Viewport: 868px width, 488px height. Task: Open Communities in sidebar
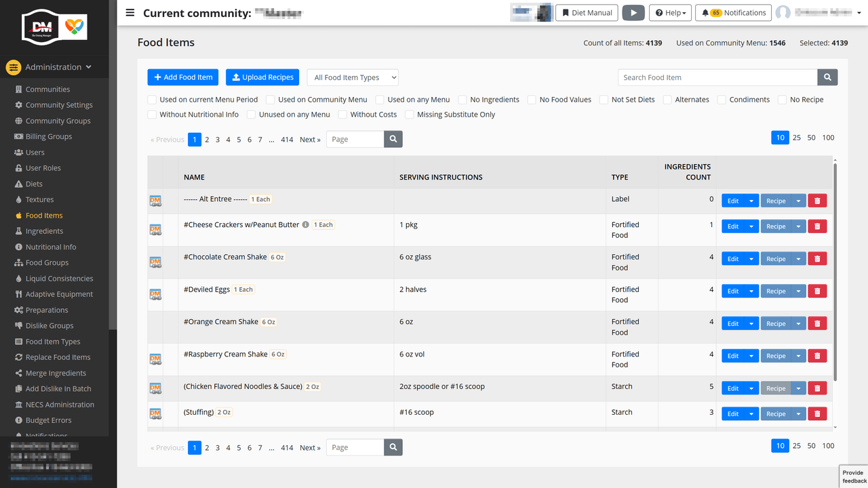pyautogui.click(x=47, y=89)
